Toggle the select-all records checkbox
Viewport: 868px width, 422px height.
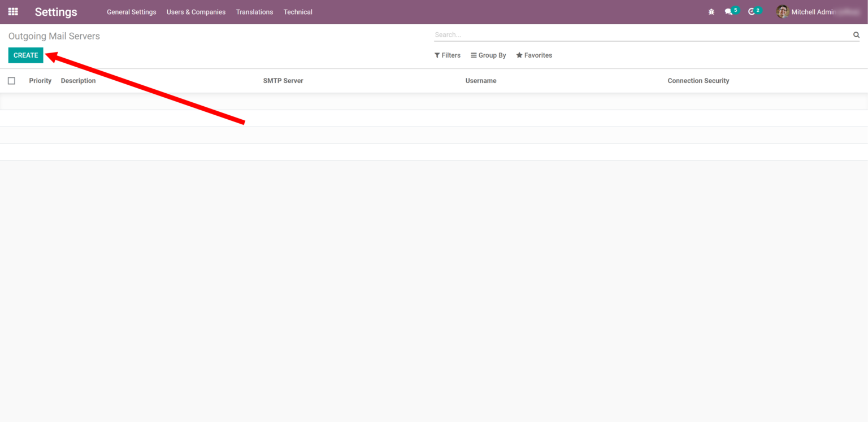pyautogui.click(x=11, y=80)
